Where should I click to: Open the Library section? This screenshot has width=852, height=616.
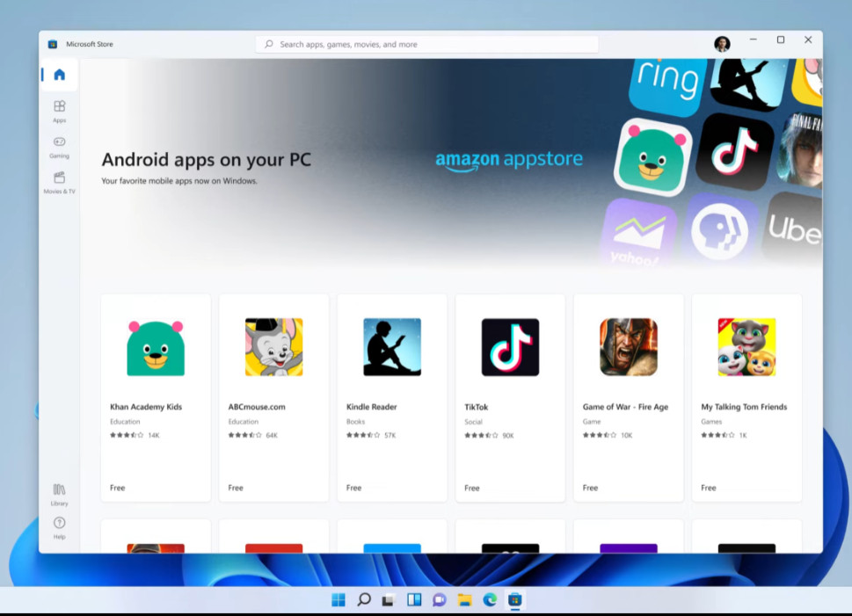pos(59,495)
